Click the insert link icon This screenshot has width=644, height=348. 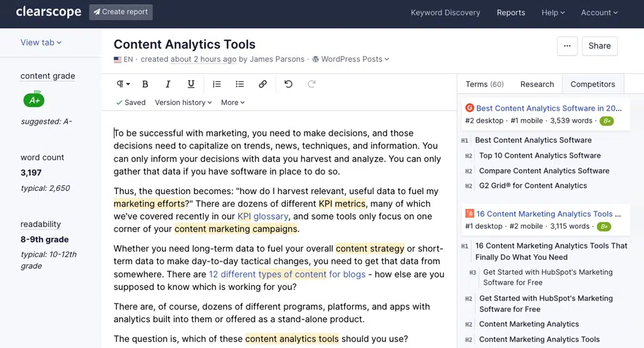click(262, 84)
